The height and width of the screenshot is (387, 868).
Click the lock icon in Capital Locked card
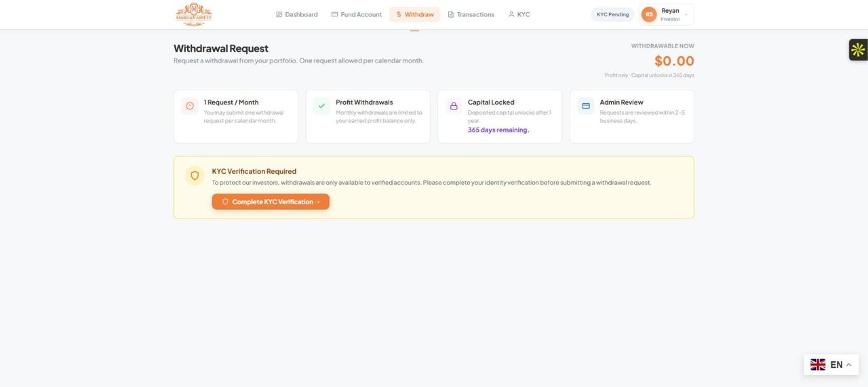click(x=454, y=106)
